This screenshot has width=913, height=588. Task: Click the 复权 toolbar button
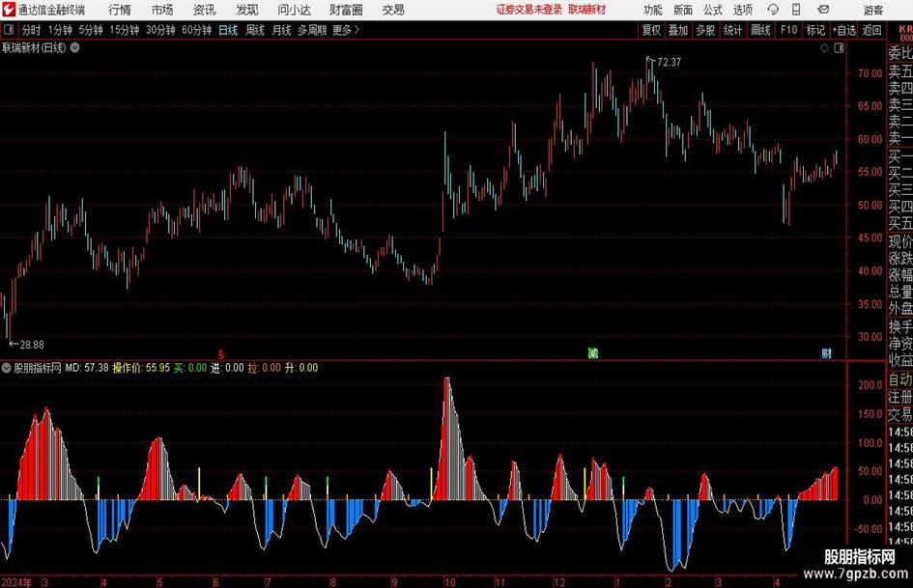651,30
